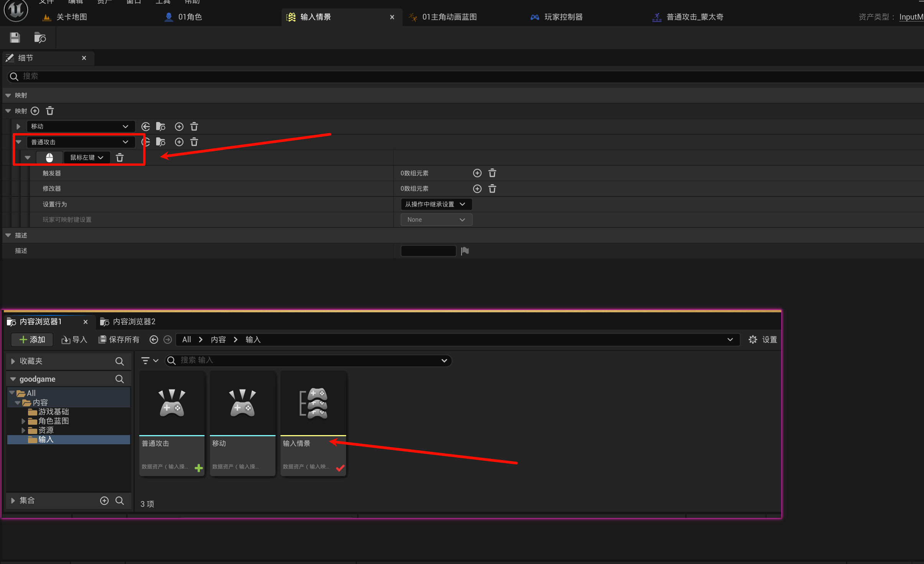Expand the 角色蓝图 folder
Viewport: 924px width, 564px height.
click(x=23, y=421)
